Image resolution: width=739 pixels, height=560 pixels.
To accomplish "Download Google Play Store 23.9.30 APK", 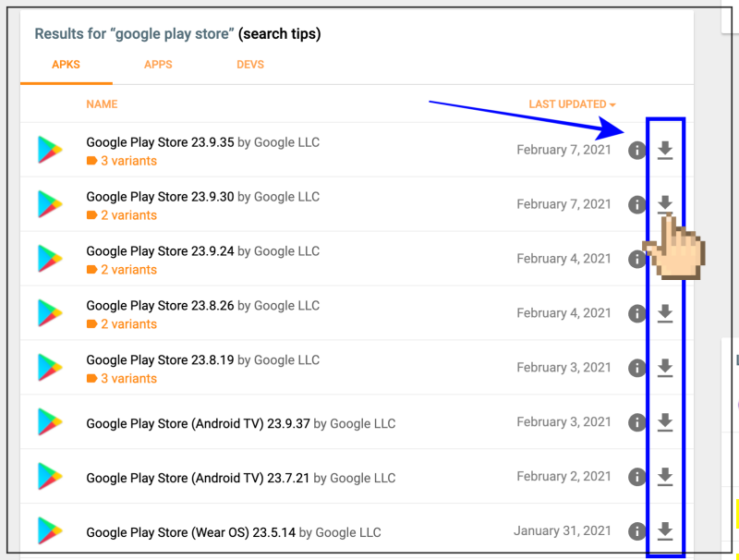I will (665, 204).
